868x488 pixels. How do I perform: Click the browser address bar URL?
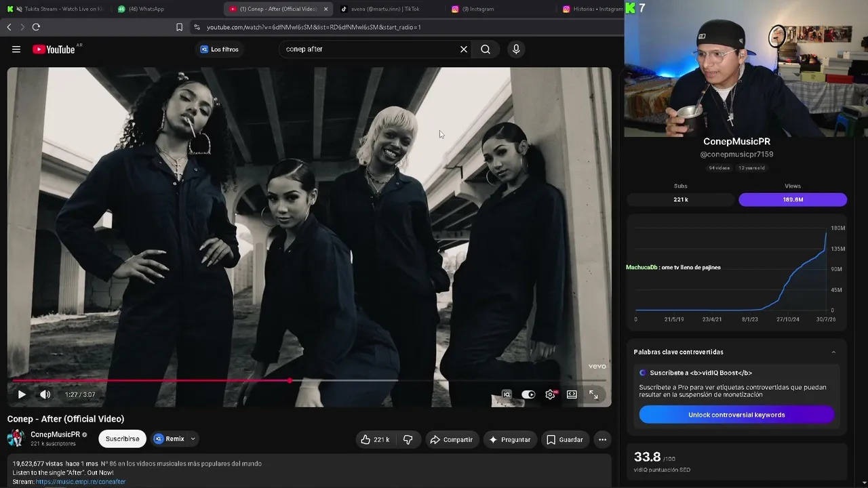pyautogui.click(x=314, y=27)
